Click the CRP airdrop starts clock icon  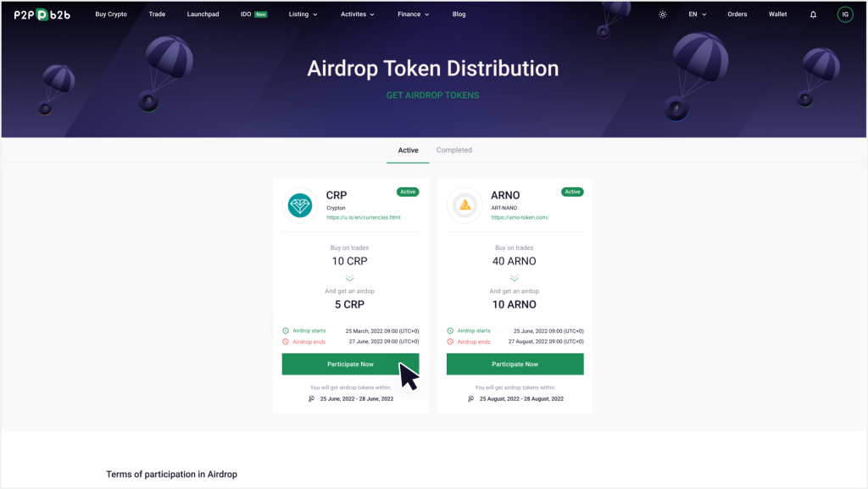point(286,331)
